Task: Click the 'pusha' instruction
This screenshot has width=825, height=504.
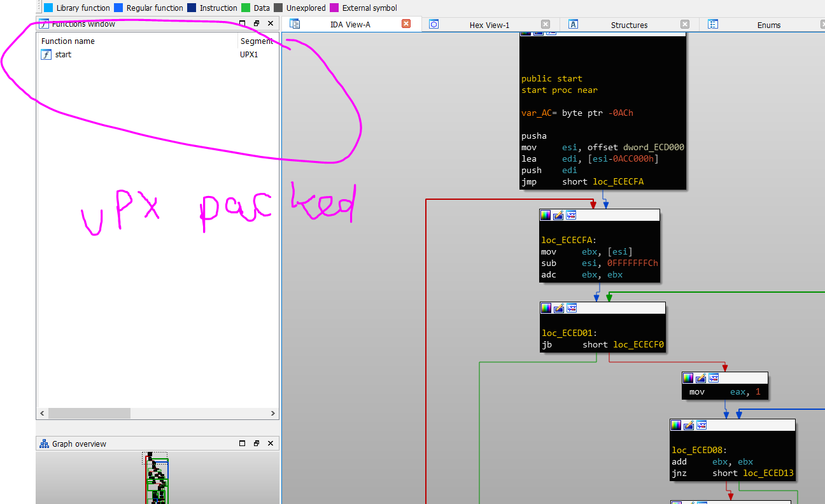Action: coord(534,136)
